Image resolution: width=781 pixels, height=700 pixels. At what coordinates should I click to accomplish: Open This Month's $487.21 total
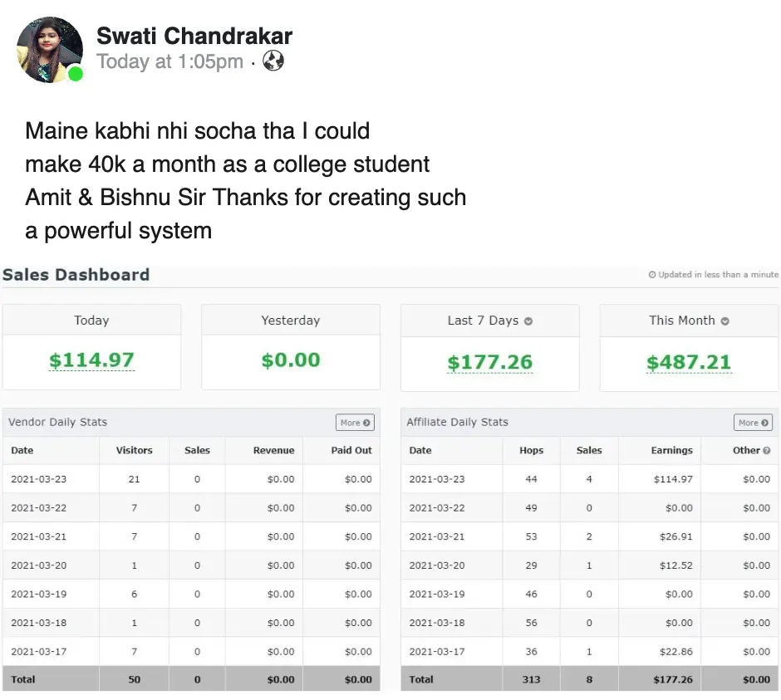point(689,362)
